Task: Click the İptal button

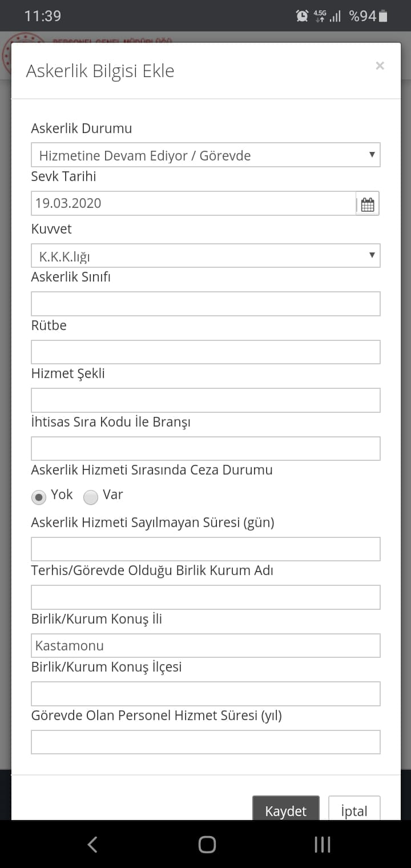Action: point(354,810)
